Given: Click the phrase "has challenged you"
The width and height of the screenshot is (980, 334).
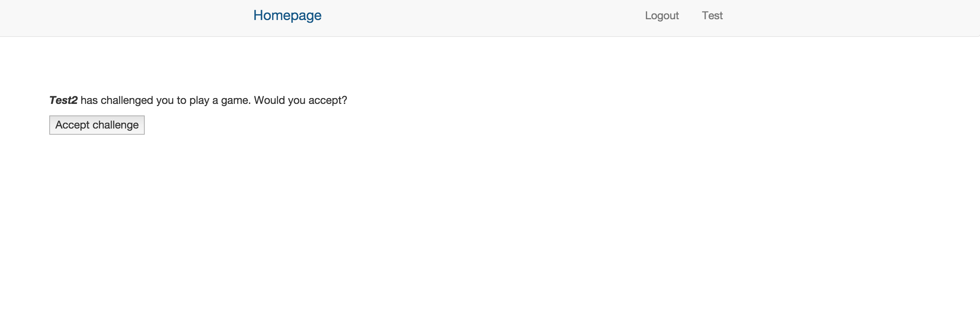Looking at the screenshot, I should (x=127, y=100).
